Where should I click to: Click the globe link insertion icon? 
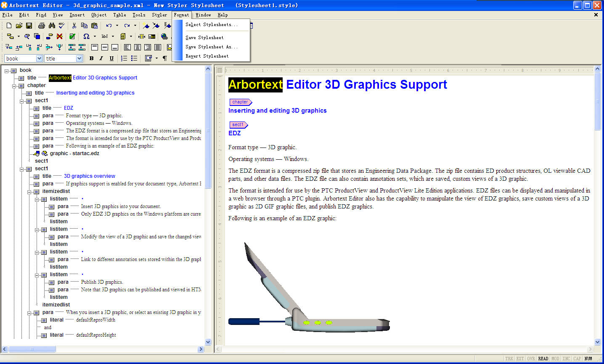tap(164, 37)
